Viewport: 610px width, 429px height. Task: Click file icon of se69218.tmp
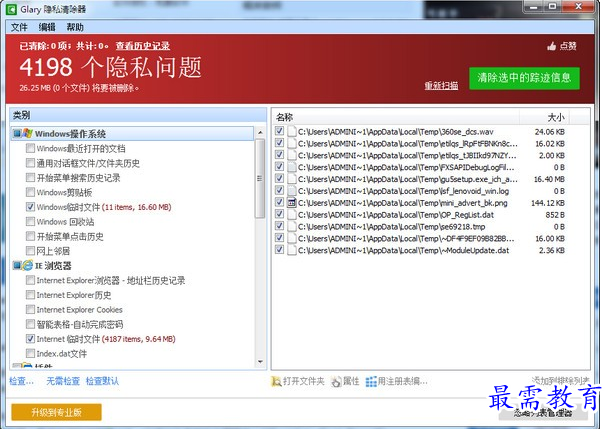coord(292,226)
